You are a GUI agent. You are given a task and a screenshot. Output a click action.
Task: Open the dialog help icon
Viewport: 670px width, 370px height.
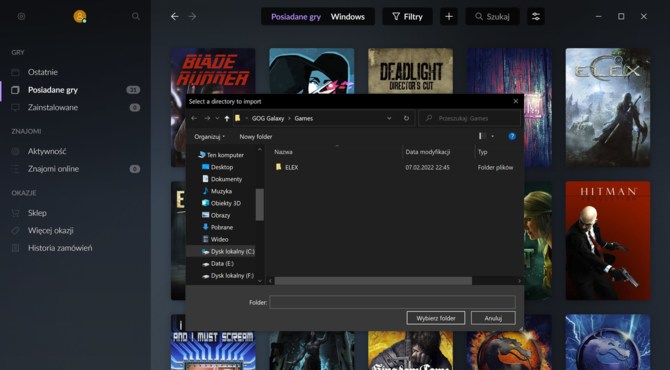pos(512,136)
